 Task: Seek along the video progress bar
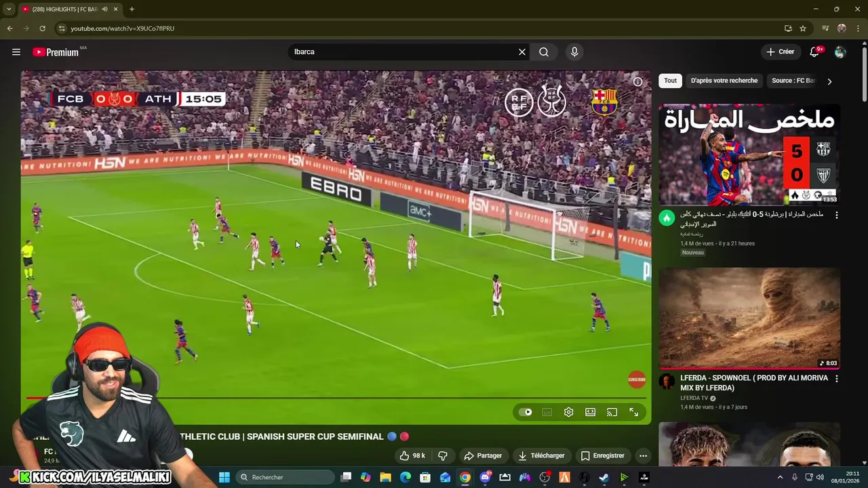click(336, 398)
